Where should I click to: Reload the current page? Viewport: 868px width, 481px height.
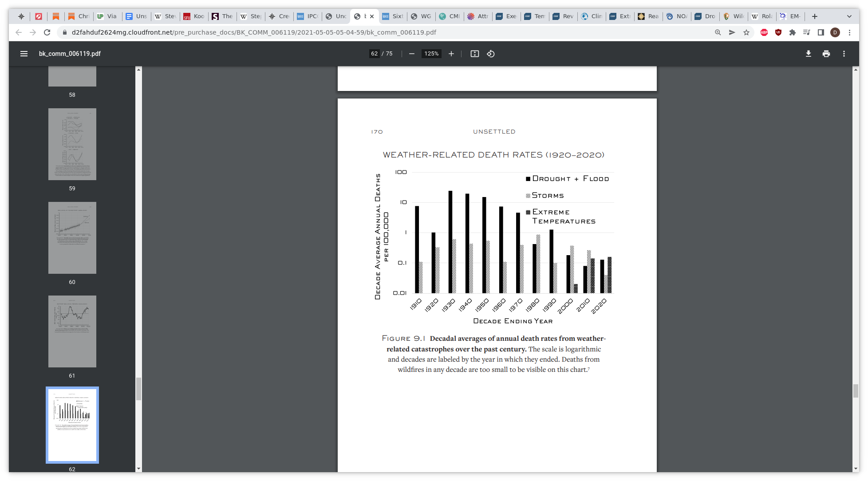pos(47,32)
